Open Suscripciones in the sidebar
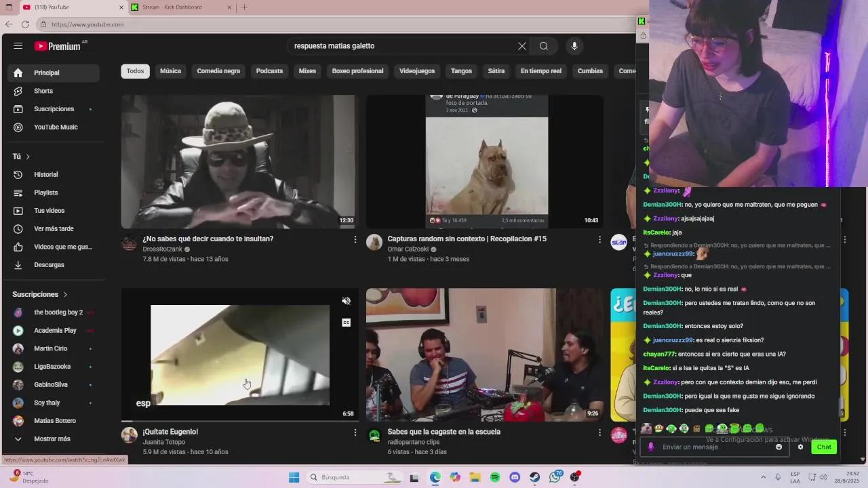The width and height of the screenshot is (868, 488). click(x=54, y=109)
